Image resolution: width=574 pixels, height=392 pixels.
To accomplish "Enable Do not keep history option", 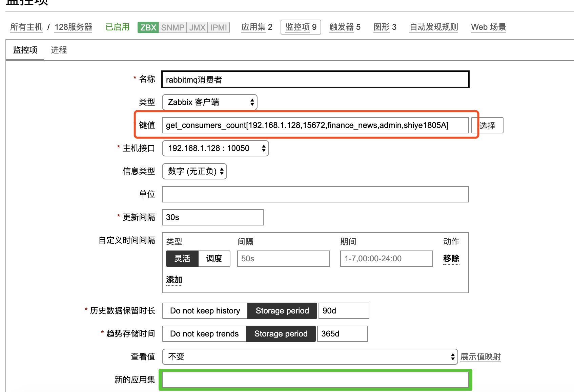I will pyautogui.click(x=204, y=310).
